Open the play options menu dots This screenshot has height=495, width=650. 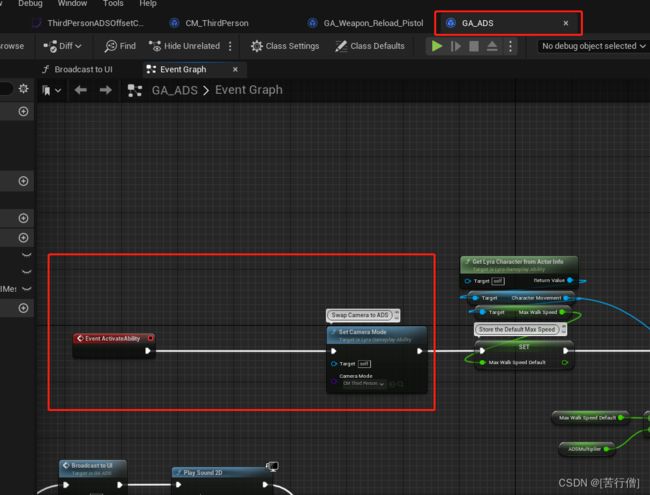pos(510,46)
